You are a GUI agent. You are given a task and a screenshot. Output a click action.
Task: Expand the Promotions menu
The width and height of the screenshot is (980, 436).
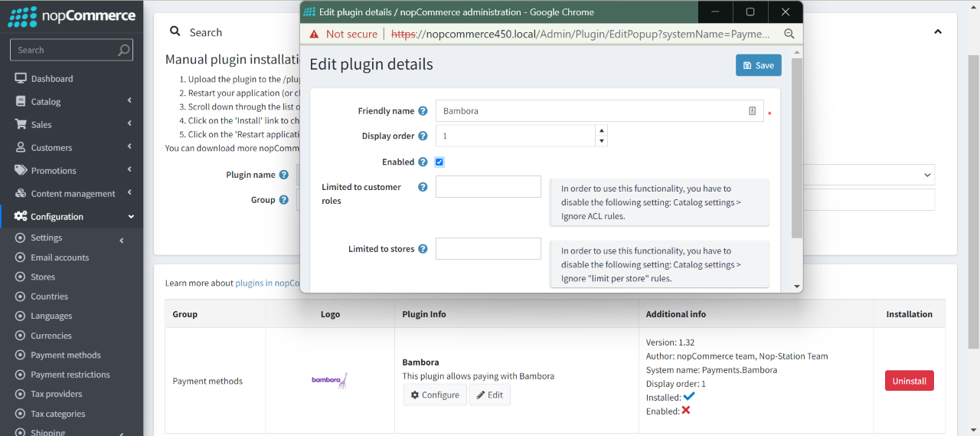(129, 170)
